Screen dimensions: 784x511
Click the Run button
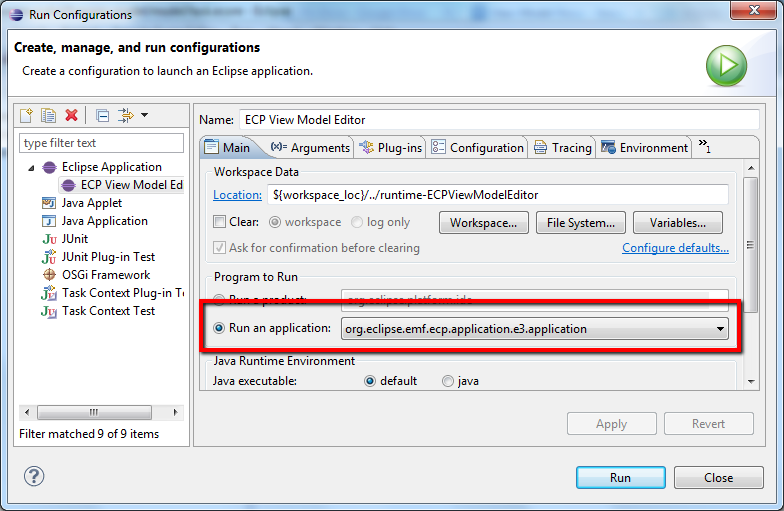(620, 478)
